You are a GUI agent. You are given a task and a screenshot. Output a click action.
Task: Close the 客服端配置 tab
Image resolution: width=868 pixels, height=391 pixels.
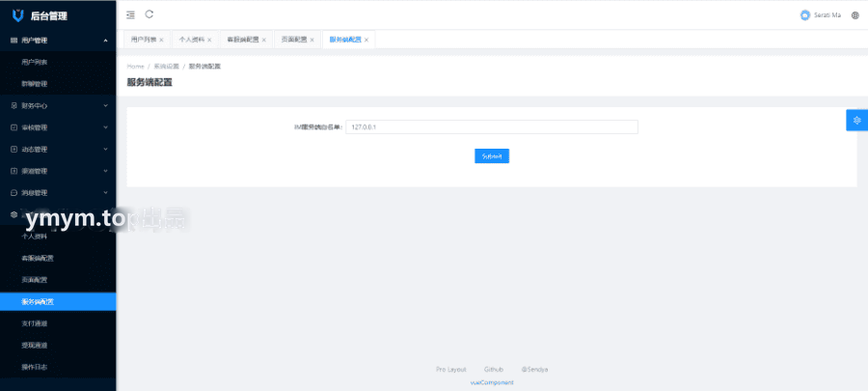pos(263,40)
